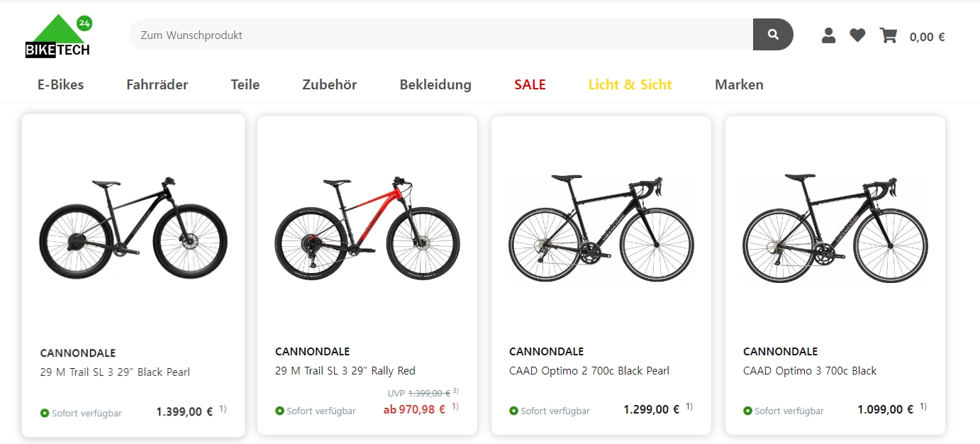Open the Trail SL 3 Black Pearl bike image
The height and width of the screenshot is (444, 980).
click(133, 227)
